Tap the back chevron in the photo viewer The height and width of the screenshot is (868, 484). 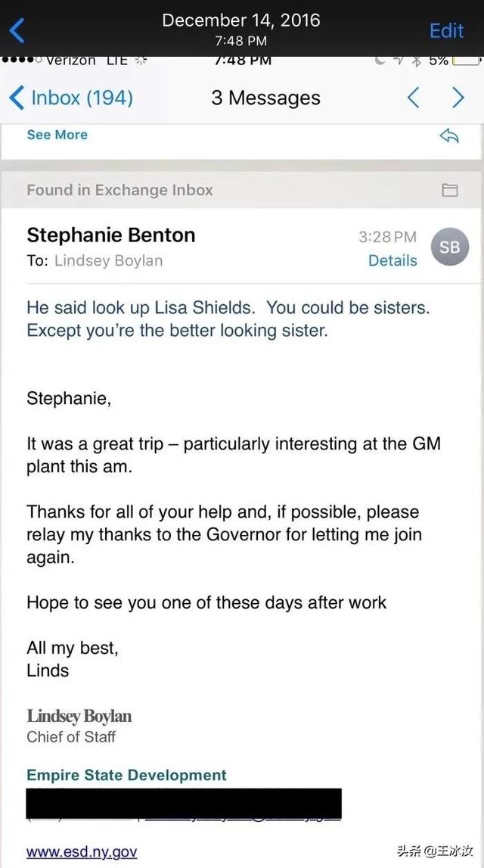(17, 30)
